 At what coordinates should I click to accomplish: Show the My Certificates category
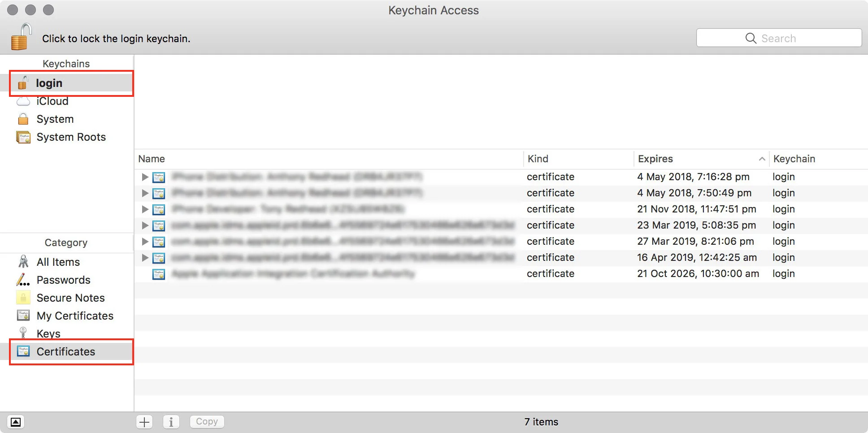(x=67, y=316)
